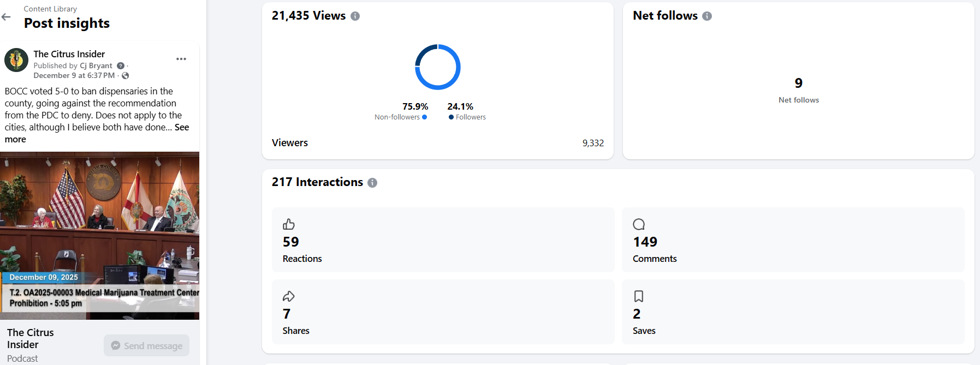This screenshot has height=365, width=980.
Task: Click the Comments speech bubble icon
Action: [639, 224]
